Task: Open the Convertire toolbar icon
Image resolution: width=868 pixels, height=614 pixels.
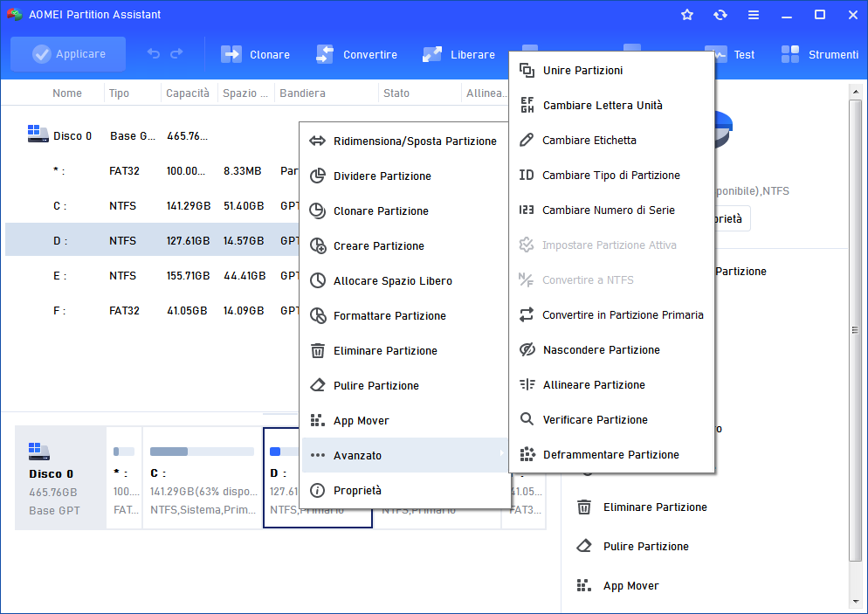Action: coord(324,54)
